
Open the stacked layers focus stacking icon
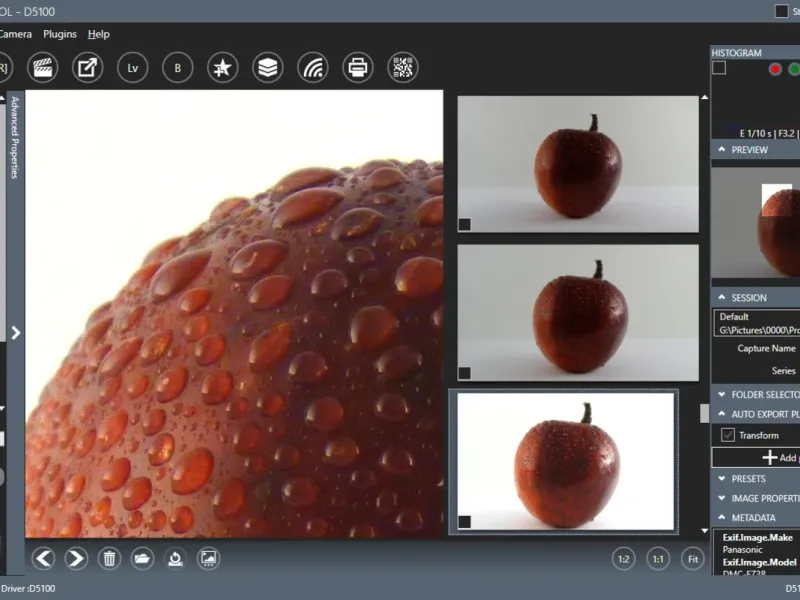268,67
